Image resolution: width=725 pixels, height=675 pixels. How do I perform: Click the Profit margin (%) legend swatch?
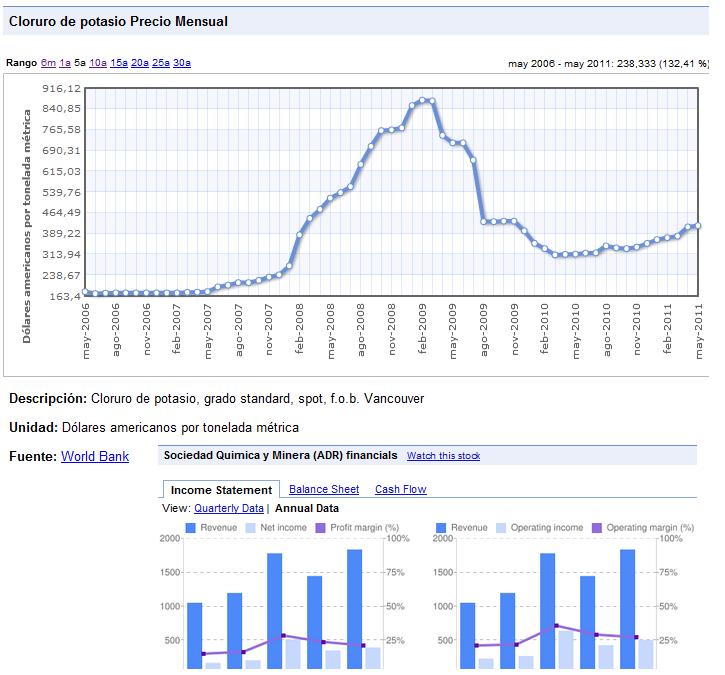pos(320,528)
